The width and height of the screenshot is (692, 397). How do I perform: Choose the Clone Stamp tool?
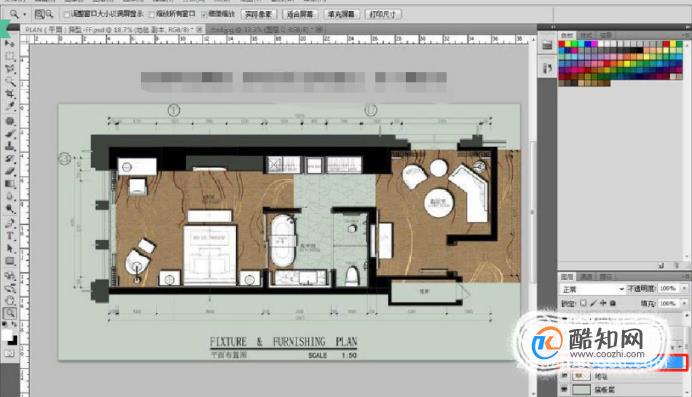tap(9, 146)
